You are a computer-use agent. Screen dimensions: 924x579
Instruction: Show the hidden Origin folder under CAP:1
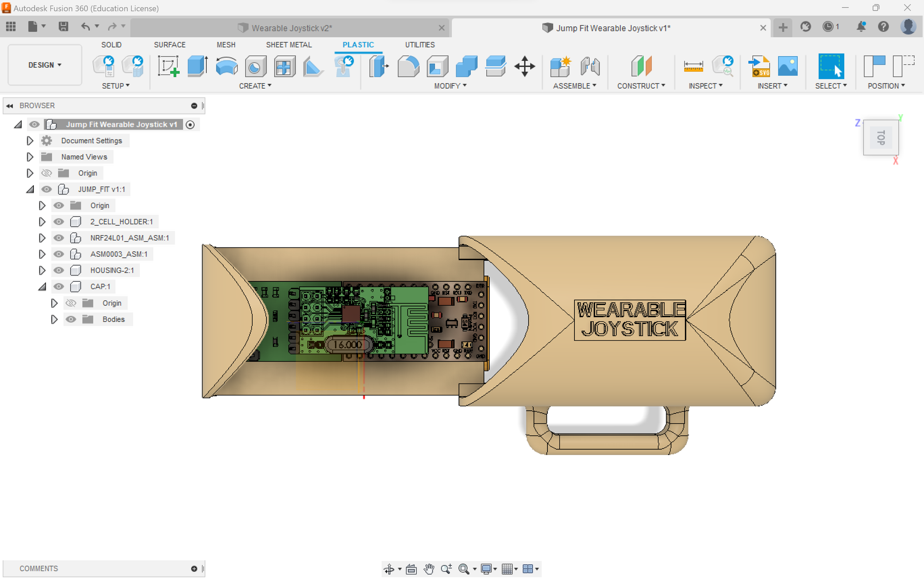click(71, 303)
